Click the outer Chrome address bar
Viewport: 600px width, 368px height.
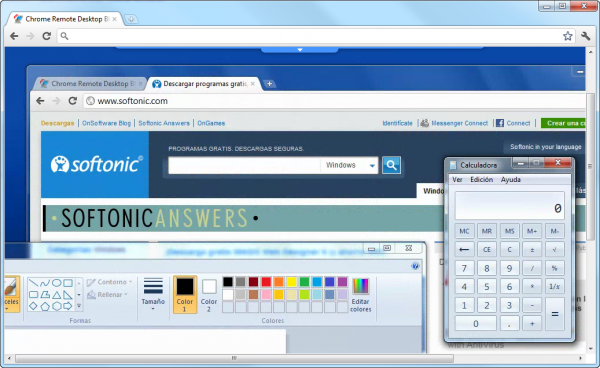[x=316, y=36]
